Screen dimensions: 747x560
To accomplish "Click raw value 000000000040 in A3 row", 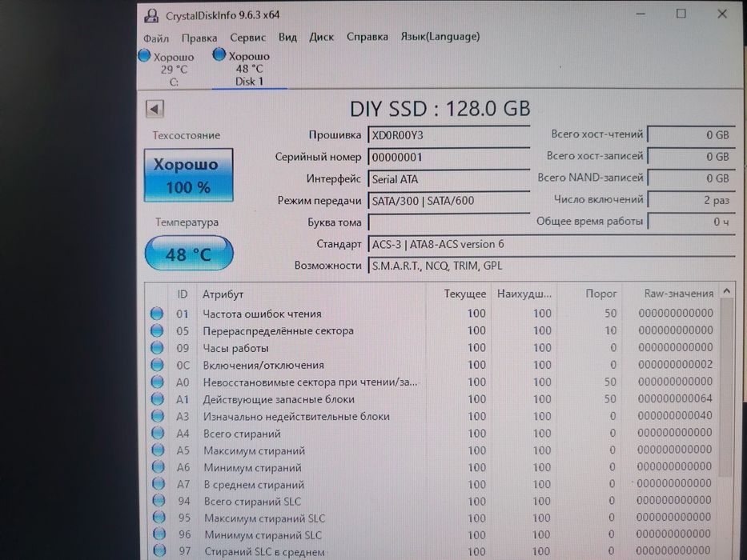I will point(675,416).
